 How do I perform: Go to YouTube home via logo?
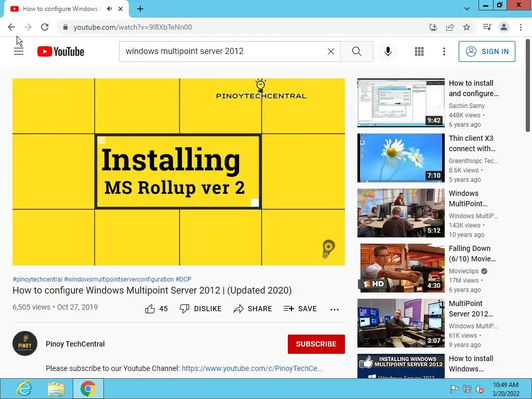(61, 51)
